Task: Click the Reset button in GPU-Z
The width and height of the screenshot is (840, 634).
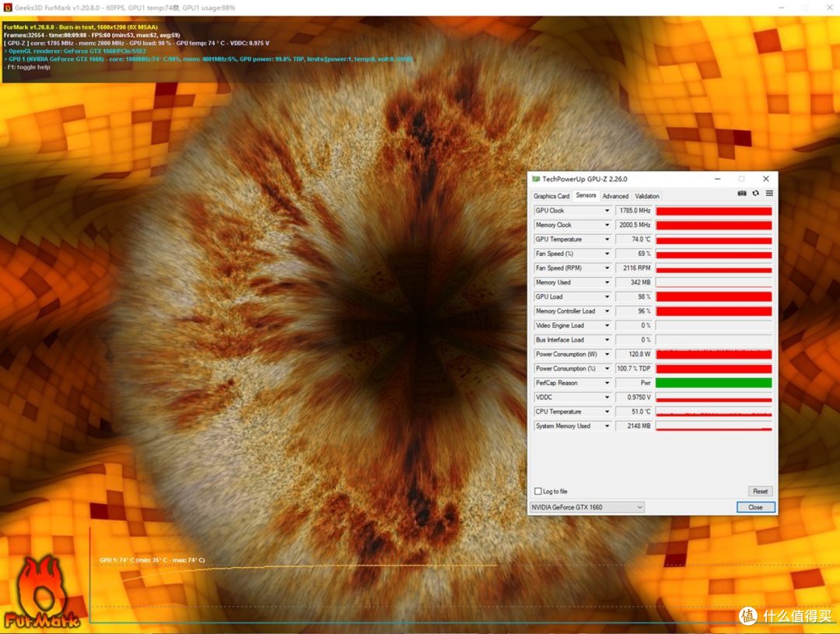Action: pos(760,491)
